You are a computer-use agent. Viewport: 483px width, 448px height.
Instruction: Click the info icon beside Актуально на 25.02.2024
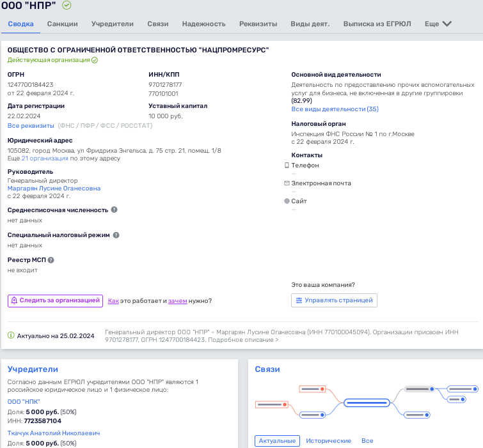click(x=11, y=335)
